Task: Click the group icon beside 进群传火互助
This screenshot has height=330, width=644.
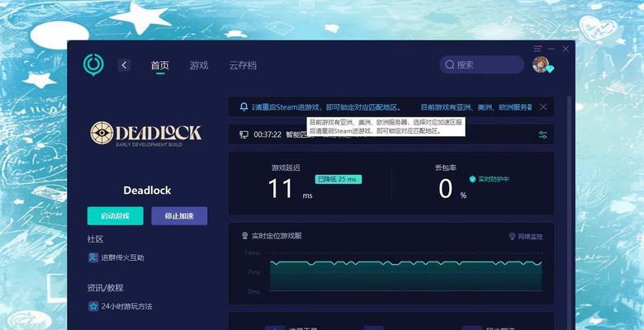Action: click(x=93, y=257)
